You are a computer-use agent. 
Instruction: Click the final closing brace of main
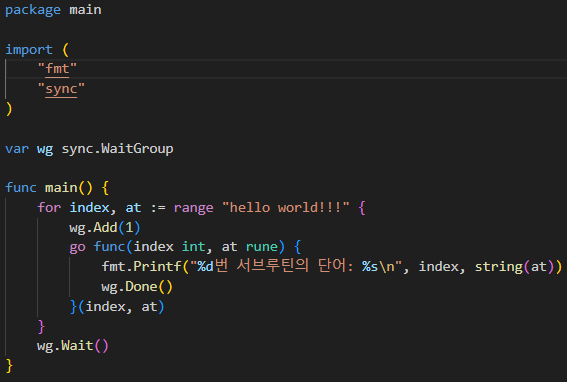pyautogui.click(x=9, y=366)
